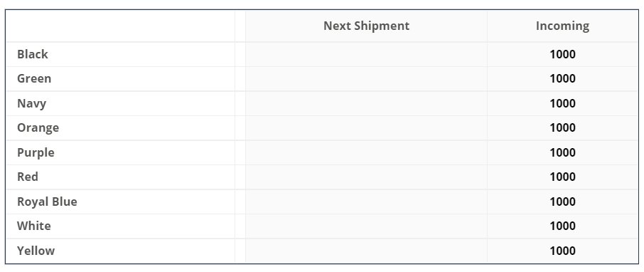Select the Purple row label

(x=36, y=152)
